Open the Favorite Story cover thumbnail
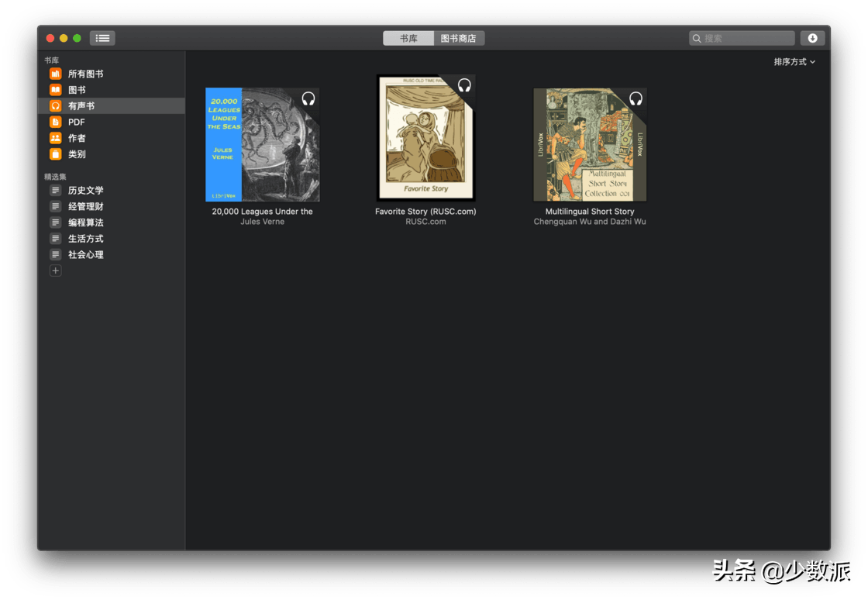The width and height of the screenshot is (868, 600). pyautogui.click(x=425, y=138)
